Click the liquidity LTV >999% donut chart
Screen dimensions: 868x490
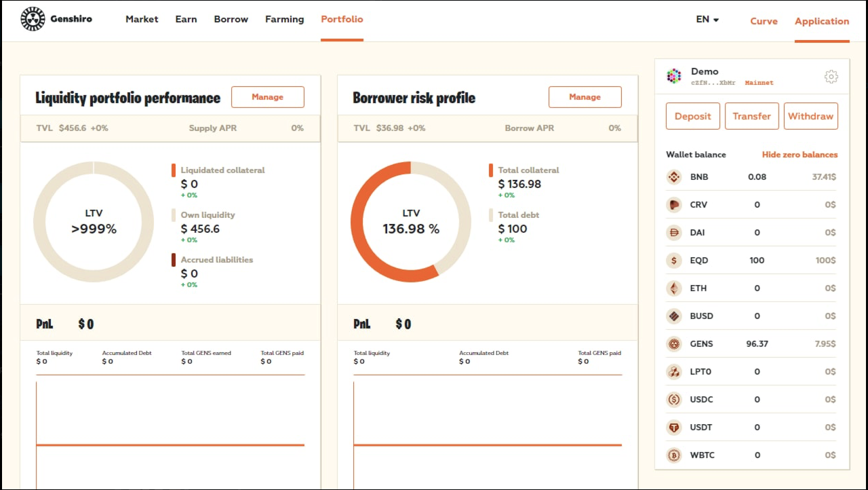[x=94, y=222]
